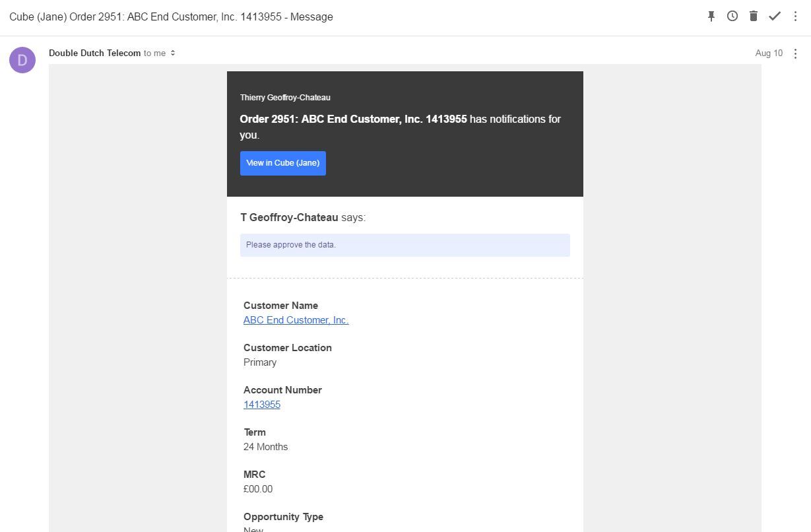811x532 pixels.
Task: Click the MRC value £00.00
Action: (x=258, y=489)
